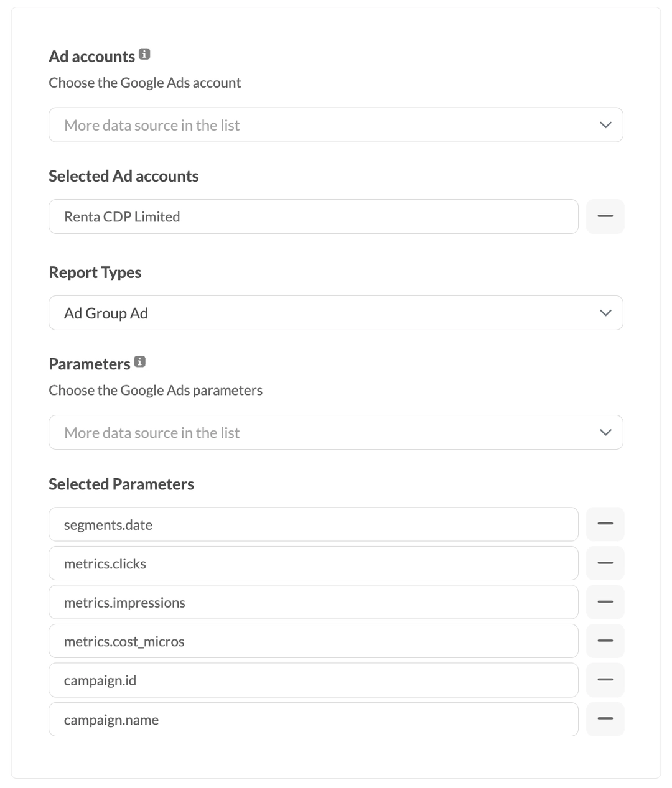Remove the metrics.clicks parameter
This screenshot has height=788, width=672.
pos(605,563)
